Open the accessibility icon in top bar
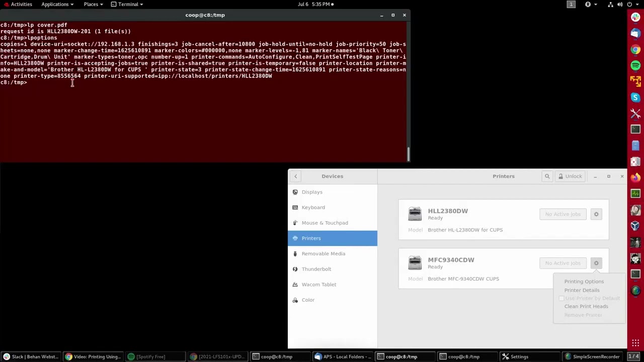This screenshot has height=362, width=644. [588, 4]
